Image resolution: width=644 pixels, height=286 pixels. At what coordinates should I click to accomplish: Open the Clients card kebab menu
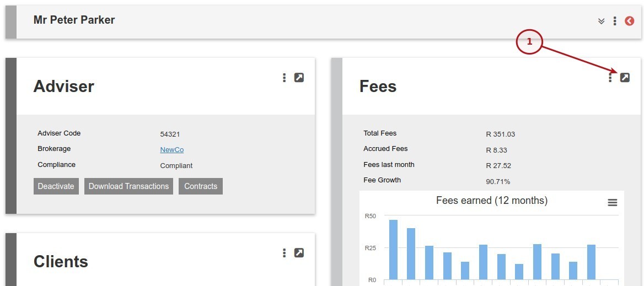point(284,253)
